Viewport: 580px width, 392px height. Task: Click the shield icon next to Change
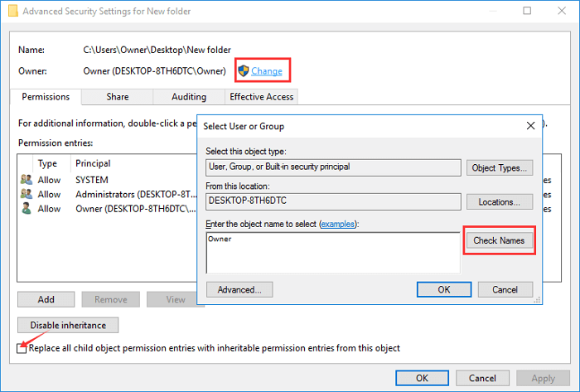[244, 70]
